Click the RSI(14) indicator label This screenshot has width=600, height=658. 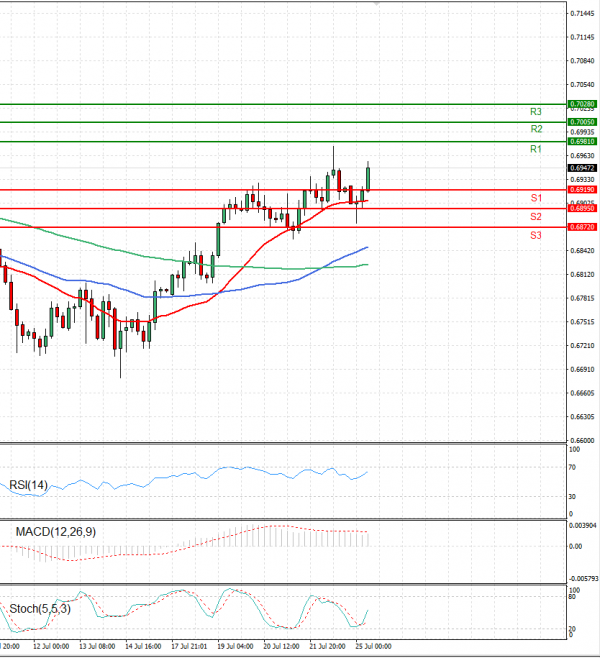pos(28,485)
